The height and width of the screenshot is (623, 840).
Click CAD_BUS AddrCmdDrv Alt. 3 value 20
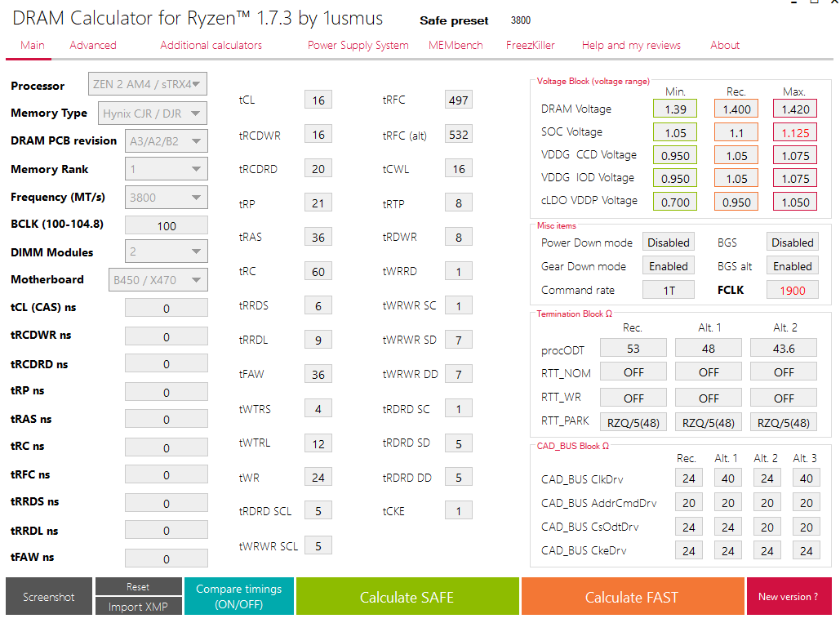807,502
